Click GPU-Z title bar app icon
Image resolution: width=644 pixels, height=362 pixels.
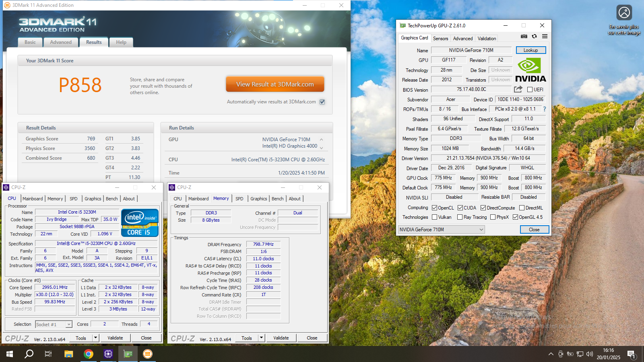pyautogui.click(x=402, y=25)
